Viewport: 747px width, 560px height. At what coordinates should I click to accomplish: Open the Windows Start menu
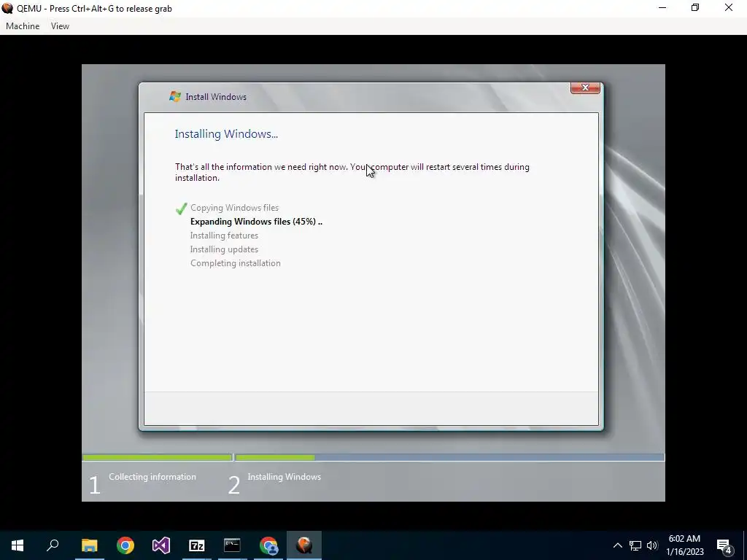coord(18,545)
